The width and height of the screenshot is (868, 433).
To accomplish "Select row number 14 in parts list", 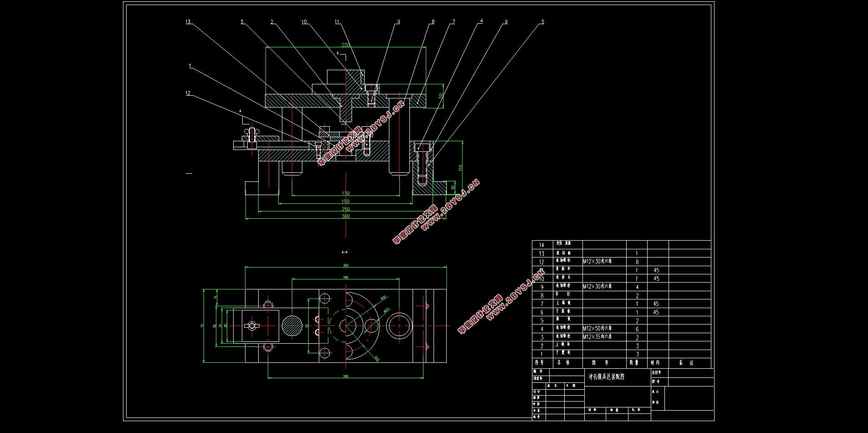I will (541, 245).
